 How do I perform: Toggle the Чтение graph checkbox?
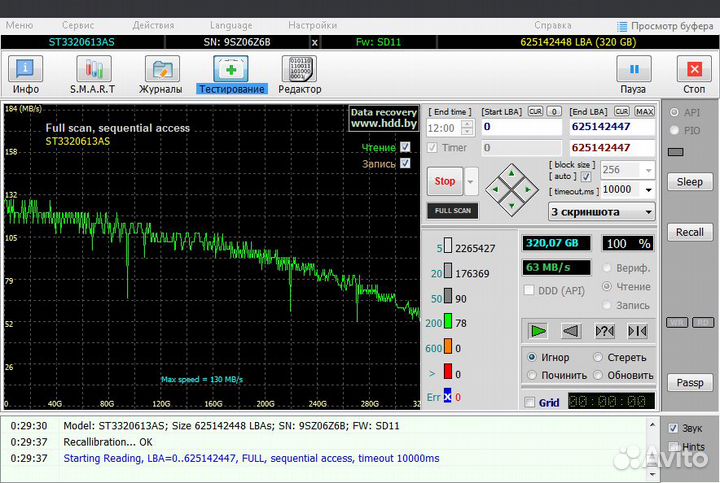tap(405, 147)
